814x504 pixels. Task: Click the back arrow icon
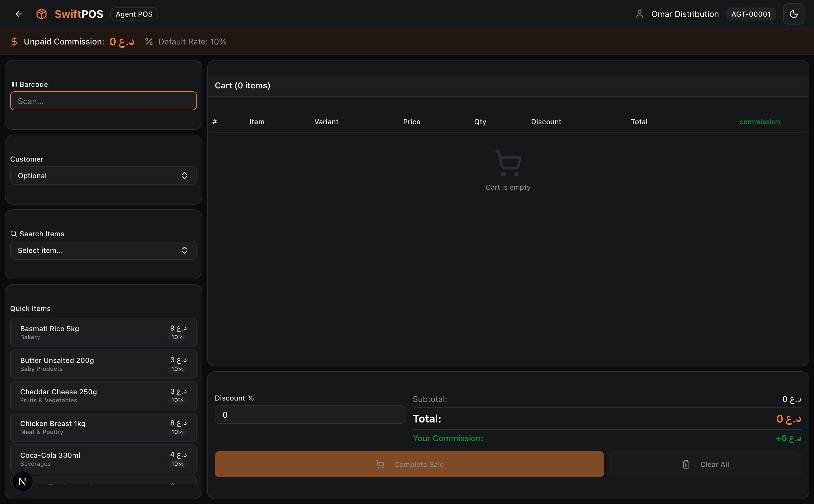(19, 14)
